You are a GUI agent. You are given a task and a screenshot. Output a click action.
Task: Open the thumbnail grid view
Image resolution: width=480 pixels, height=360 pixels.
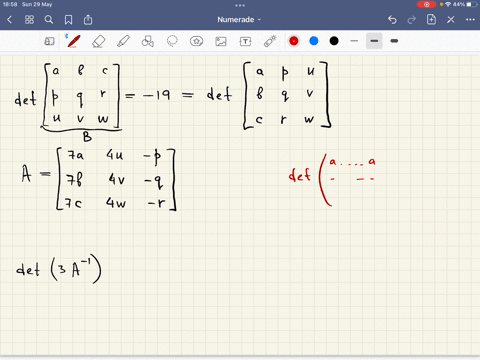pos(29,20)
